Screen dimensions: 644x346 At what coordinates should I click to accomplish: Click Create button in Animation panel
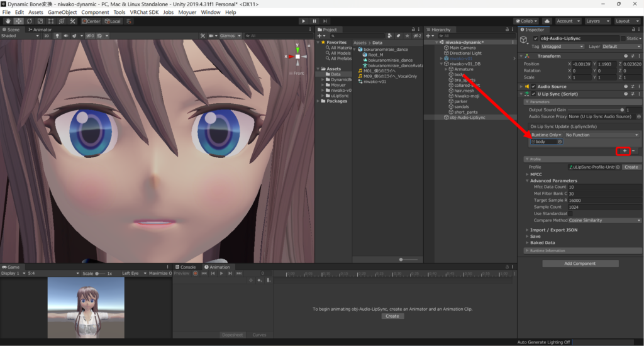coord(392,316)
